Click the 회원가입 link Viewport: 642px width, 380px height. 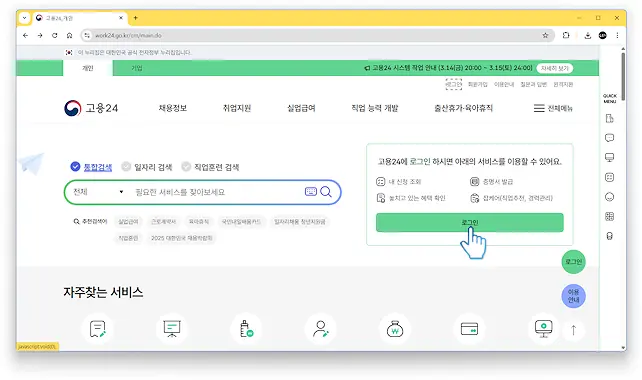click(478, 84)
